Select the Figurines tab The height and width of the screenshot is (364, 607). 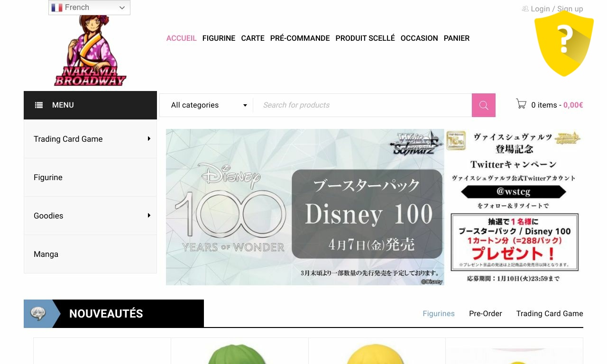pyautogui.click(x=439, y=314)
